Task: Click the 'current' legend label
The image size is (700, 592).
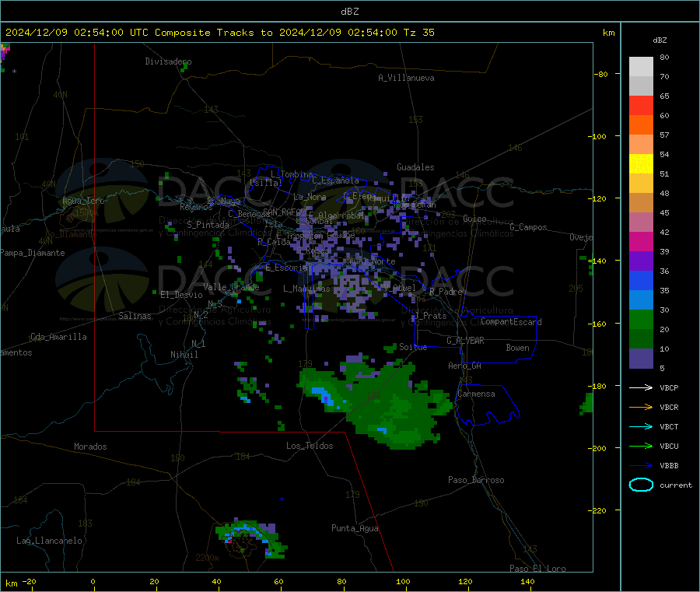Action: click(675, 485)
